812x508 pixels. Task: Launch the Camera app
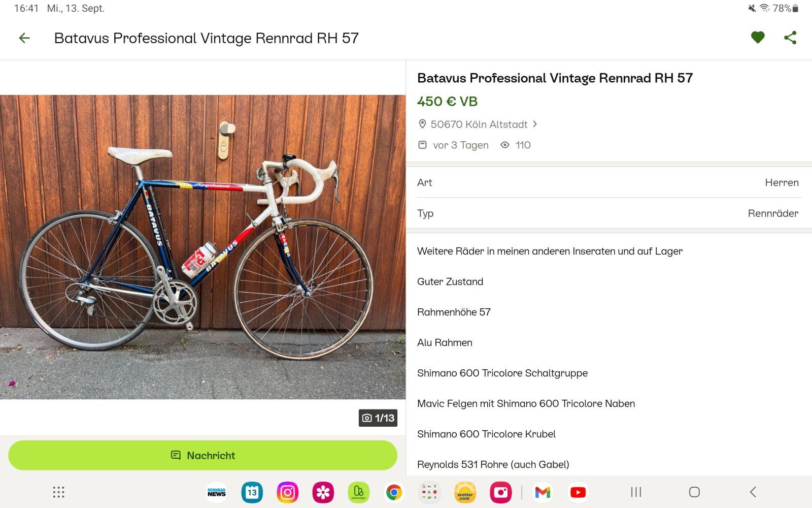[x=500, y=492]
